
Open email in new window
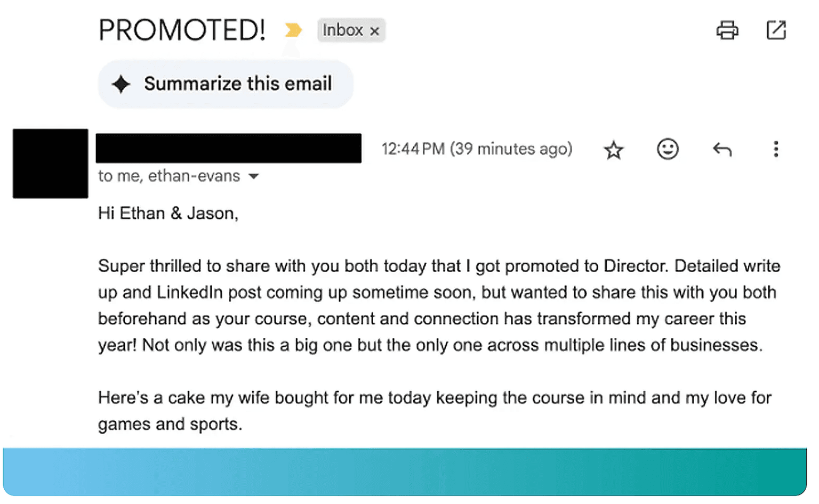point(776,30)
